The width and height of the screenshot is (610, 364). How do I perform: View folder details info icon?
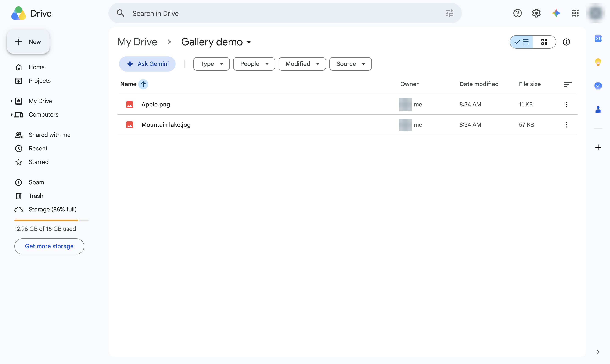click(566, 42)
